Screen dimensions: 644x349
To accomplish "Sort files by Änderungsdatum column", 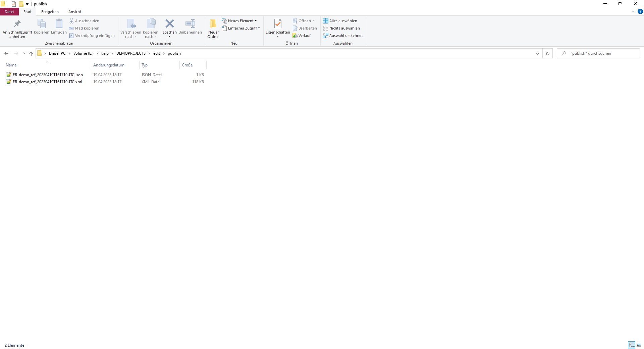I will (x=109, y=65).
